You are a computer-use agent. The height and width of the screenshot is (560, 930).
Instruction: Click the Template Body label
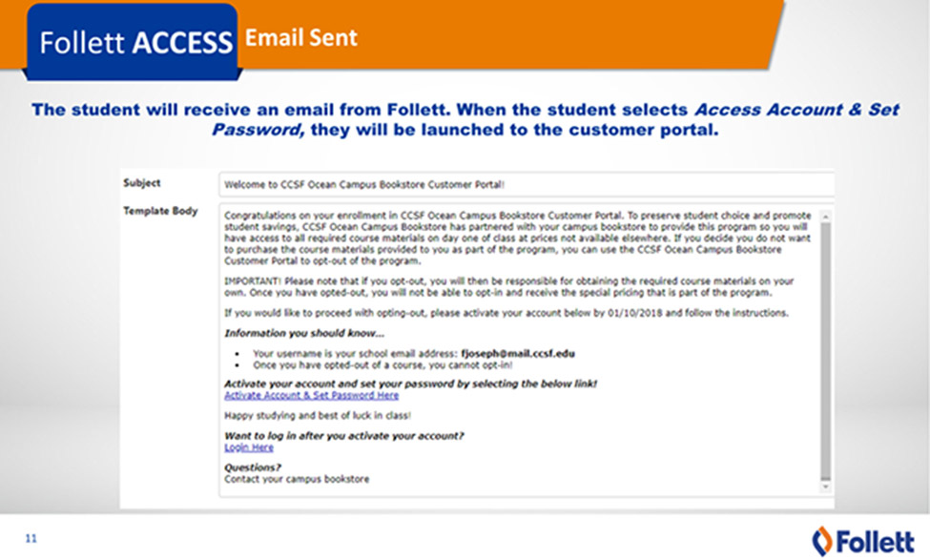[x=160, y=211]
